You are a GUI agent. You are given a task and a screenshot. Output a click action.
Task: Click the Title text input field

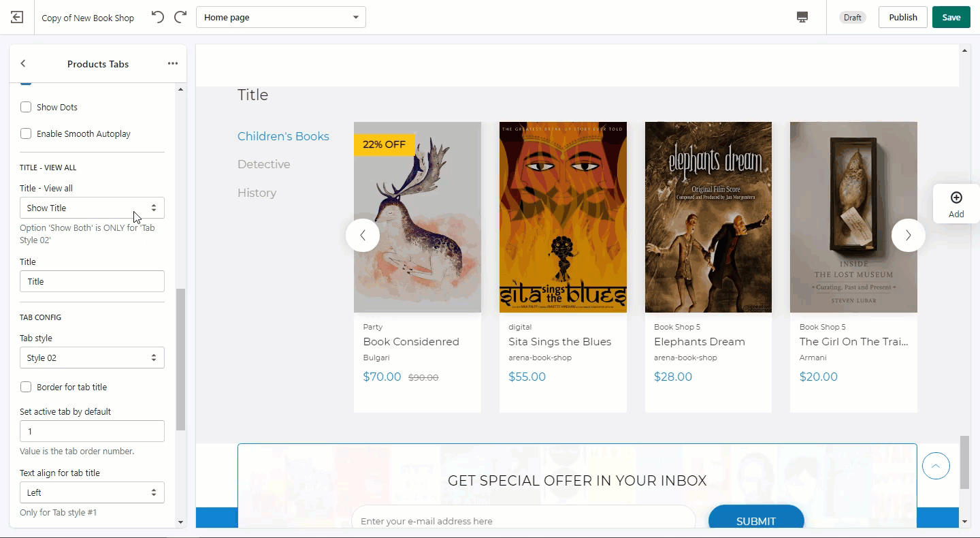(92, 281)
